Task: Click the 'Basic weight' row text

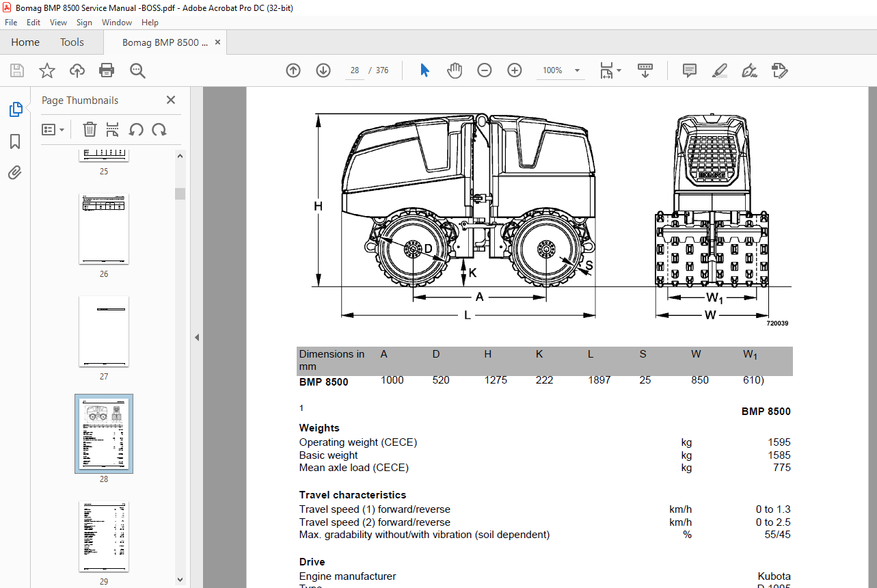Action: tap(328, 455)
